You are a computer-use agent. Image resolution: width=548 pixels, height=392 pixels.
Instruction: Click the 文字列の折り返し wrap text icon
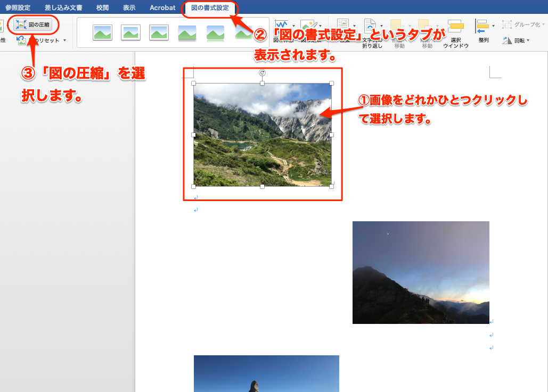[370, 26]
